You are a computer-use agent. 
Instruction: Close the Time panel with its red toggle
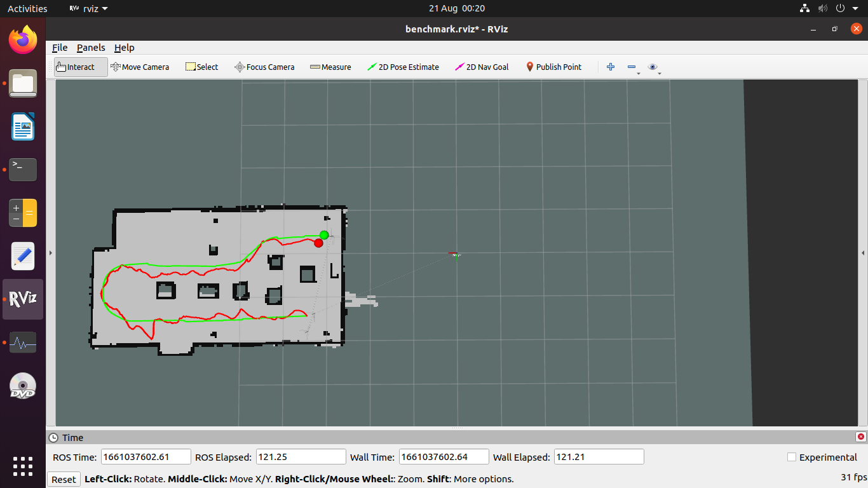point(862,437)
